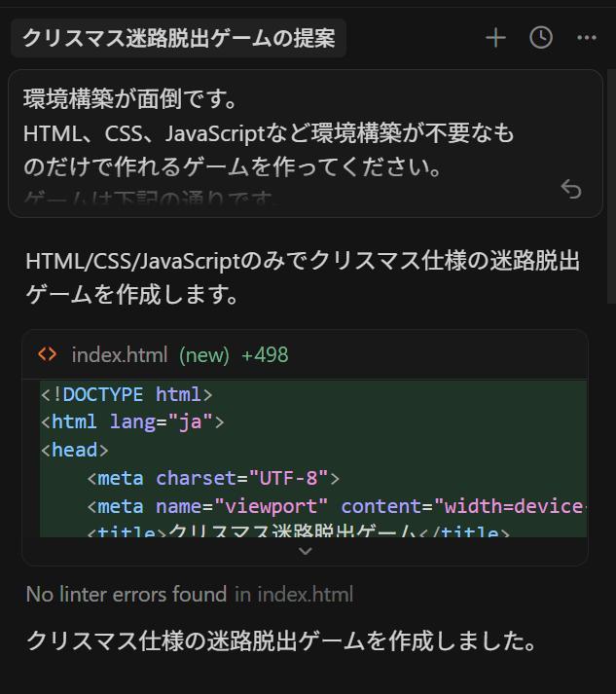Click the user message box beginning 環境構築が面倒です
Image resolution: width=616 pixels, height=694 pixels.
pos(306,143)
